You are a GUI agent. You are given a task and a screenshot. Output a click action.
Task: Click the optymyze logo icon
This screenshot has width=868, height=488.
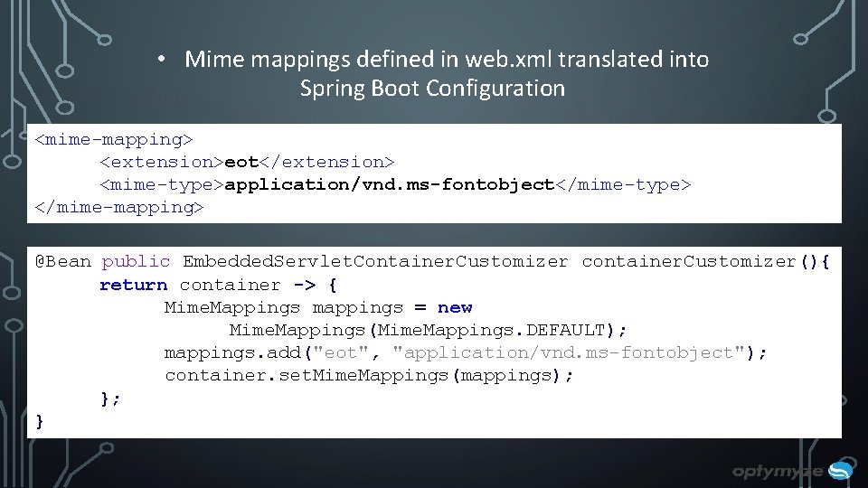[x=840, y=470]
